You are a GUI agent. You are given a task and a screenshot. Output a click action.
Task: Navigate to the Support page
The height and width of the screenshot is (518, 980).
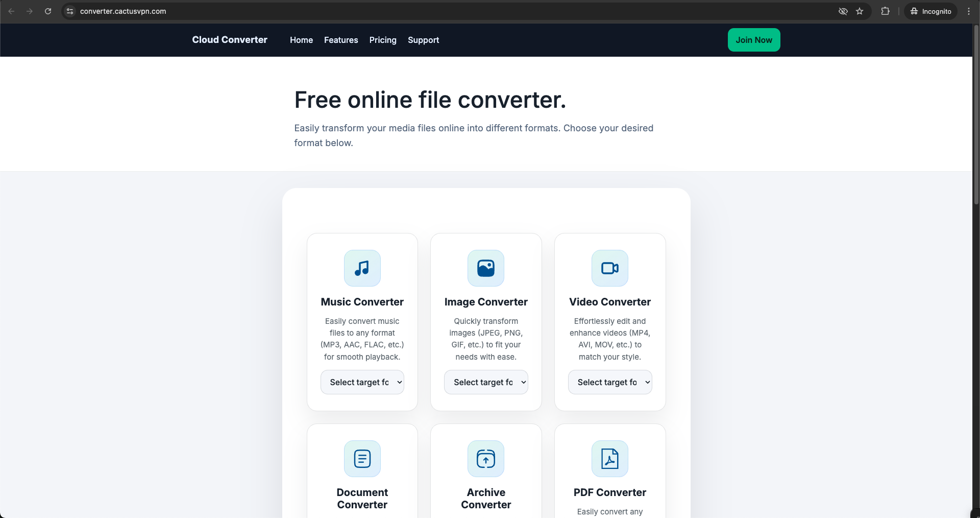point(423,40)
